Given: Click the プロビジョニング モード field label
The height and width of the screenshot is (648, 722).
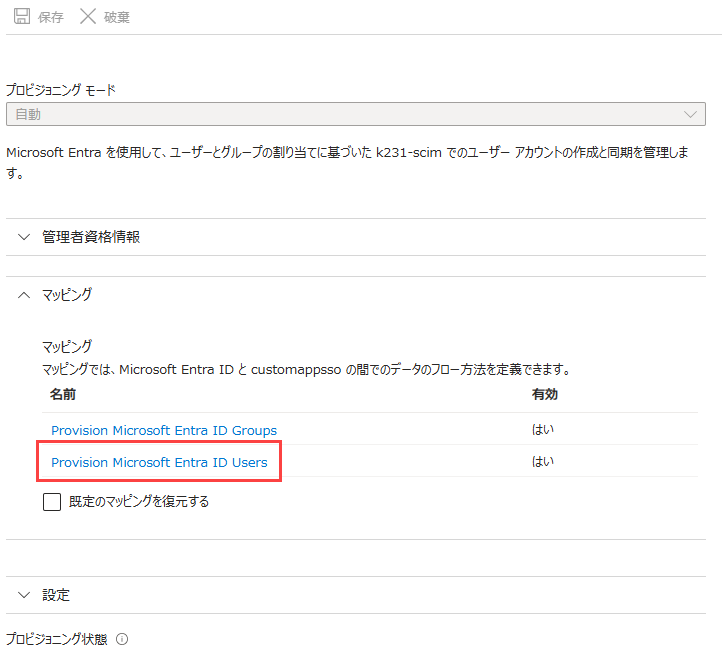Looking at the screenshot, I should (x=61, y=89).
